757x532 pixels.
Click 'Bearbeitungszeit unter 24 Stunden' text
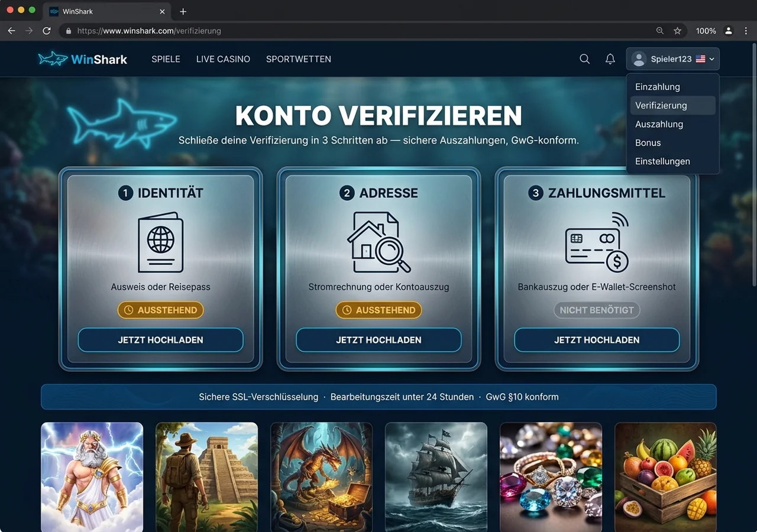tap(402, 397)
